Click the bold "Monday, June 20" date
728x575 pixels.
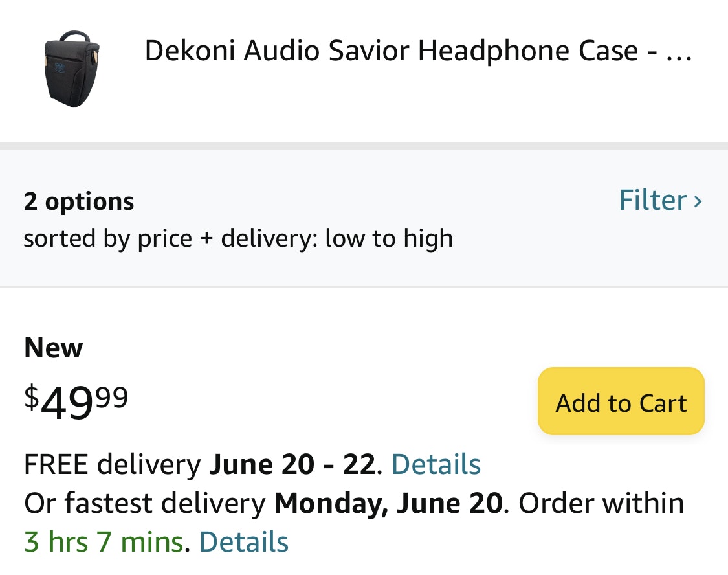(388, 503)
